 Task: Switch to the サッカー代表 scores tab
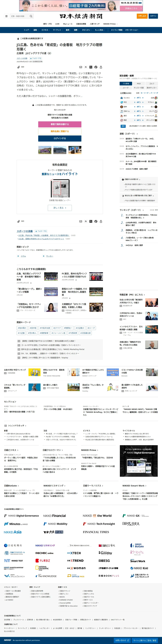click(139, 88)
